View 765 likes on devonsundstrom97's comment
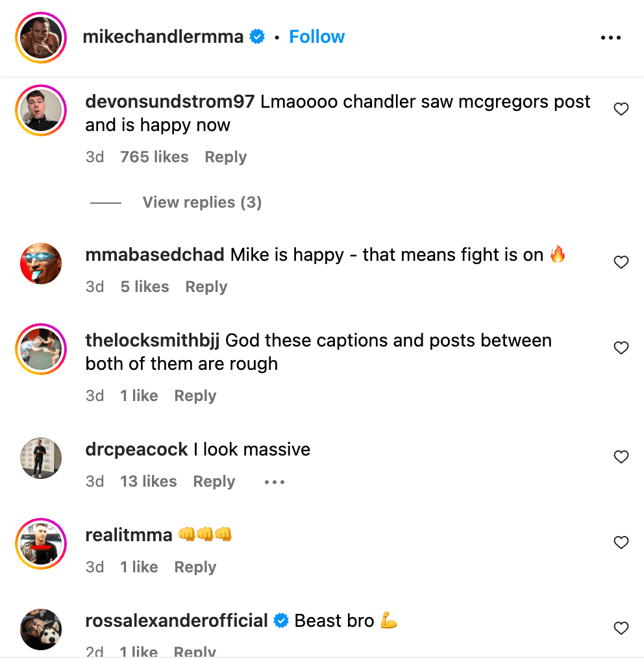The image size is (644, 658). (x=155, y=157)
